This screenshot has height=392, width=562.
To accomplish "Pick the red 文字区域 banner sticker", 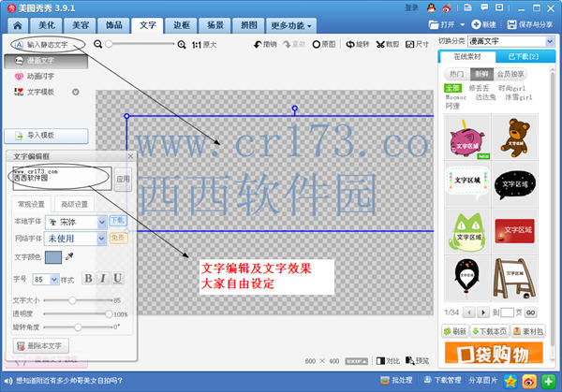I will 515,232.
